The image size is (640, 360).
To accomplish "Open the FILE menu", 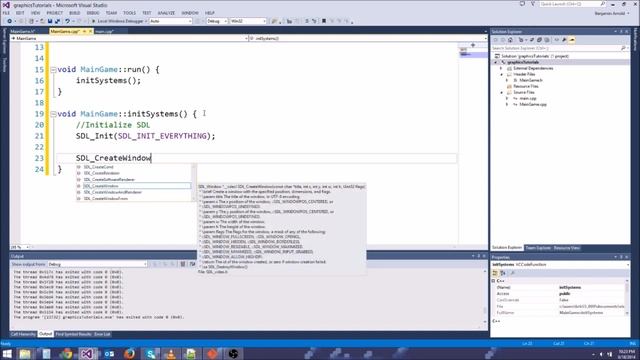I will (x=6, y=13).
